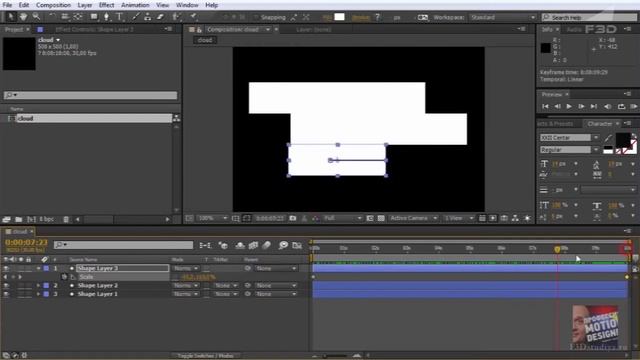Viewport: 640px width, 360px height.
Task: Click the Character panel fill color swatch
Action: pyautogui.click(x=623, y=140)
